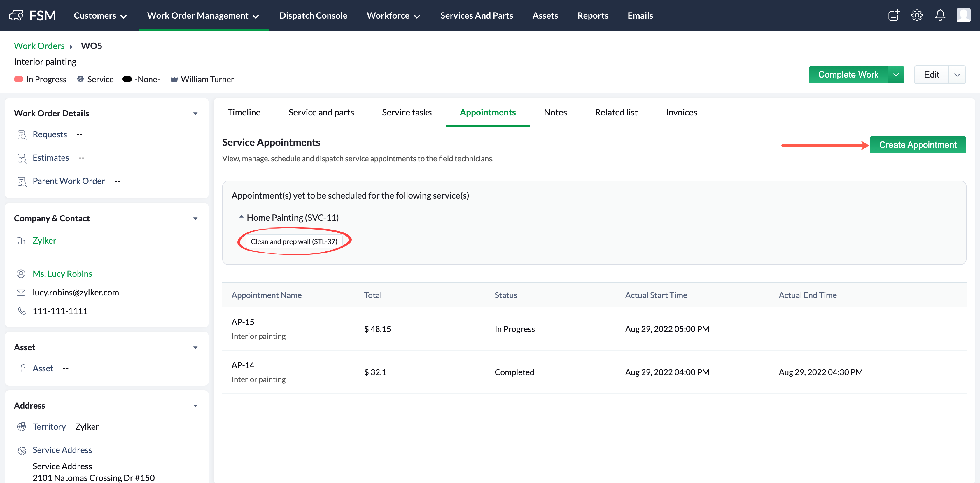Click the Create Appointment button
The height and width of the screenshot is (483, 980).
coord(917,145)
